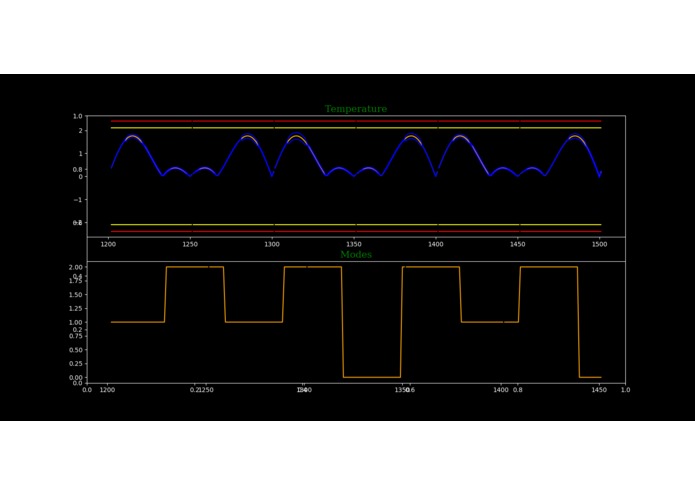
Task: Click the 1400 tick on Temperature x-axis
Action: point(436,245)
